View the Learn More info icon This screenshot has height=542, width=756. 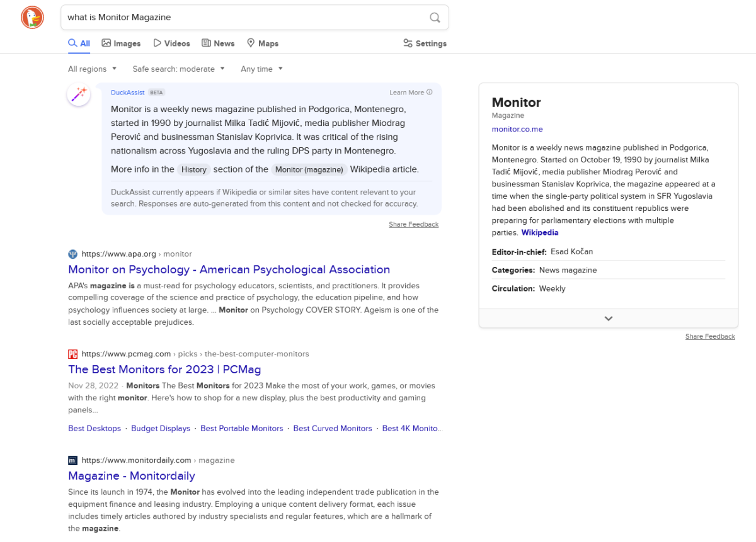(430, 92)
